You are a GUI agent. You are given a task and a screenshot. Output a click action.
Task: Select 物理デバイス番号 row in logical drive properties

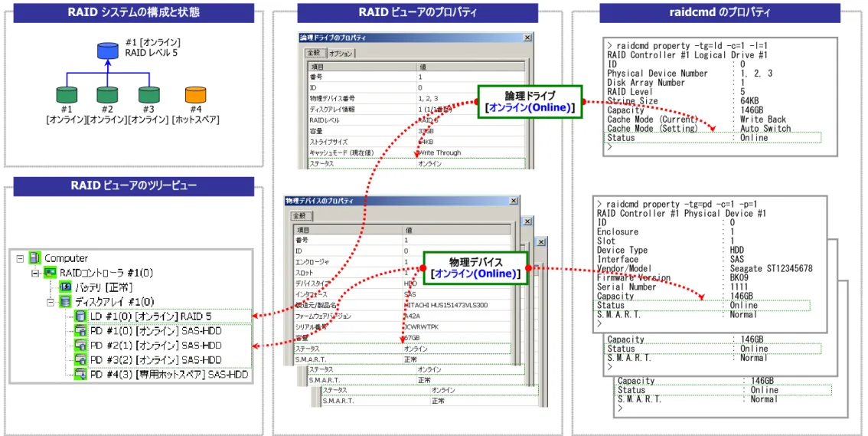point(416,99)
